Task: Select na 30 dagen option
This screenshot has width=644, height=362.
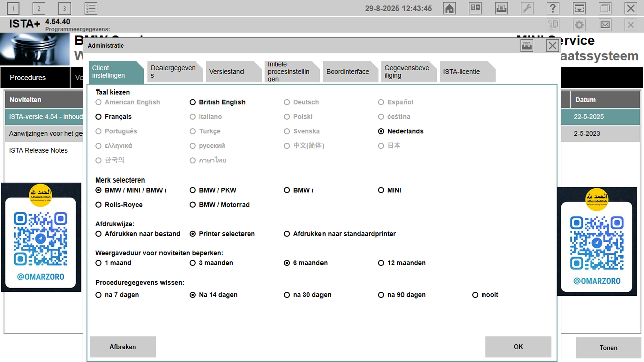Action: pos(307,295)
